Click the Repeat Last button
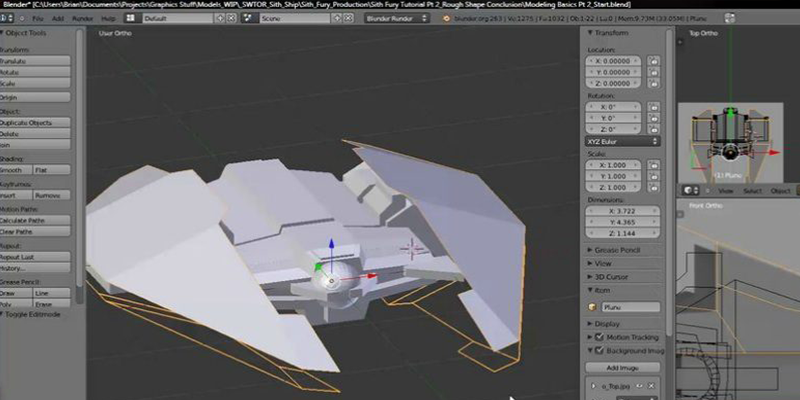The image size is (800, 400). [x=35, y=257]
